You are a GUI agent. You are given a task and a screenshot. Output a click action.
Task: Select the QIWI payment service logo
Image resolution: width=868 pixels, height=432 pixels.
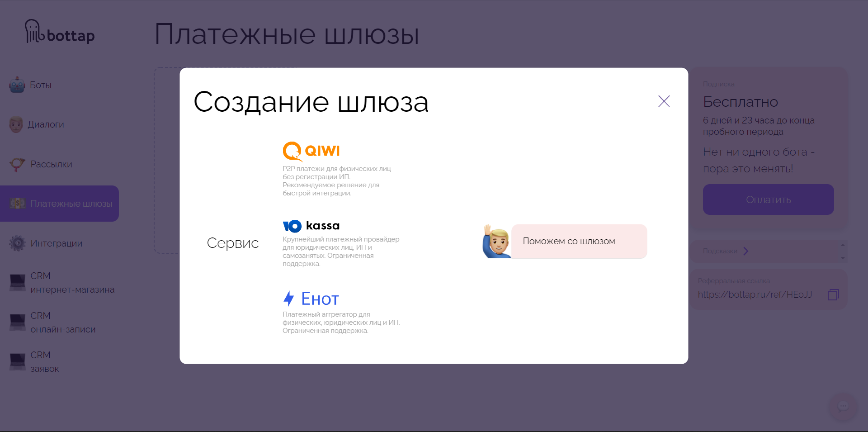311,152
